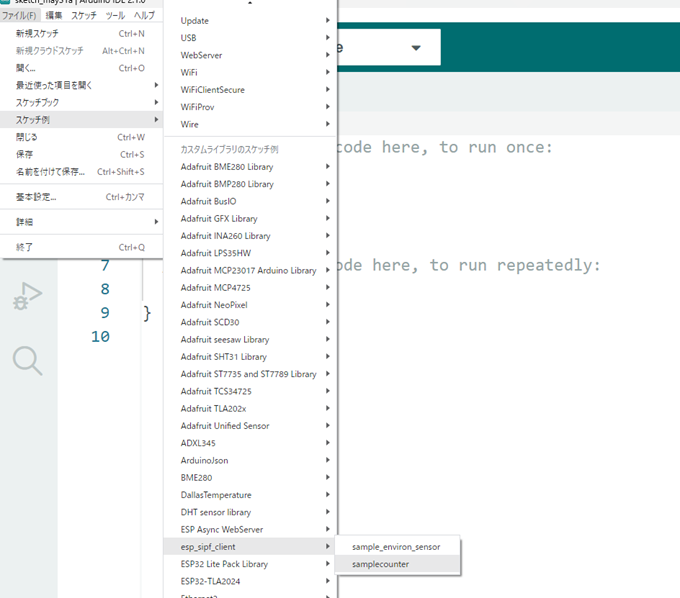
Task: Expand Adafruit SHT31 Library examples
Action: click(250, 357)
